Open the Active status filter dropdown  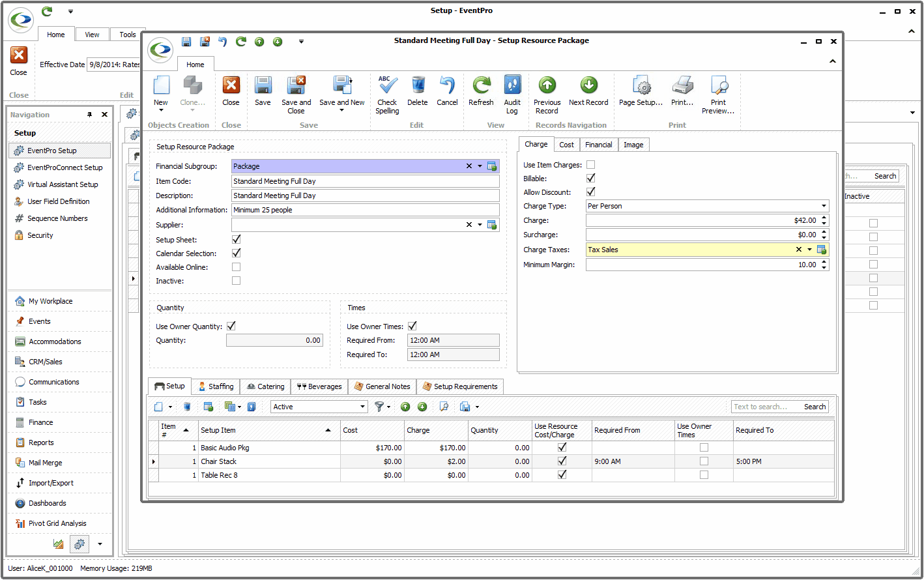(x=363, y=407)
